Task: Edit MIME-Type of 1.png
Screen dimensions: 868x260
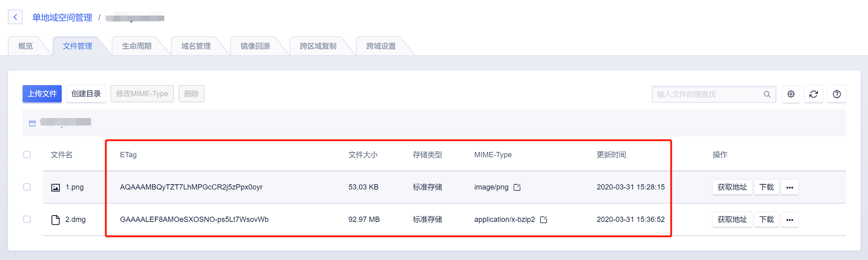Action: pyautogui.click(x=517, y=187)
